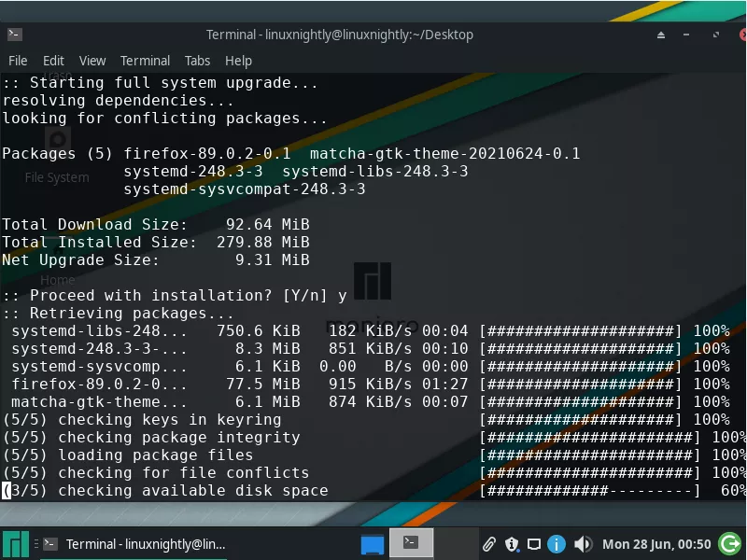The height and width of the screenshot is (560, 747).
Task: Maximize the Terminal window
Action: [715, 35]
